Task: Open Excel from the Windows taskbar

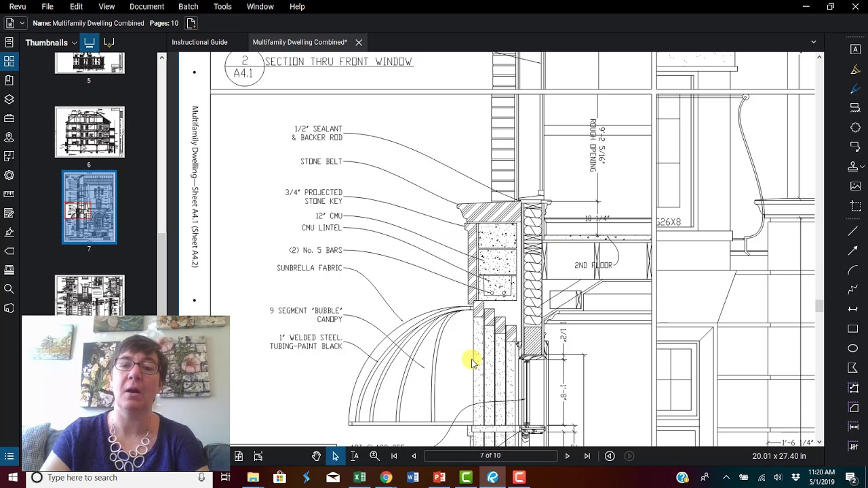Action: (x=359, y=478)
